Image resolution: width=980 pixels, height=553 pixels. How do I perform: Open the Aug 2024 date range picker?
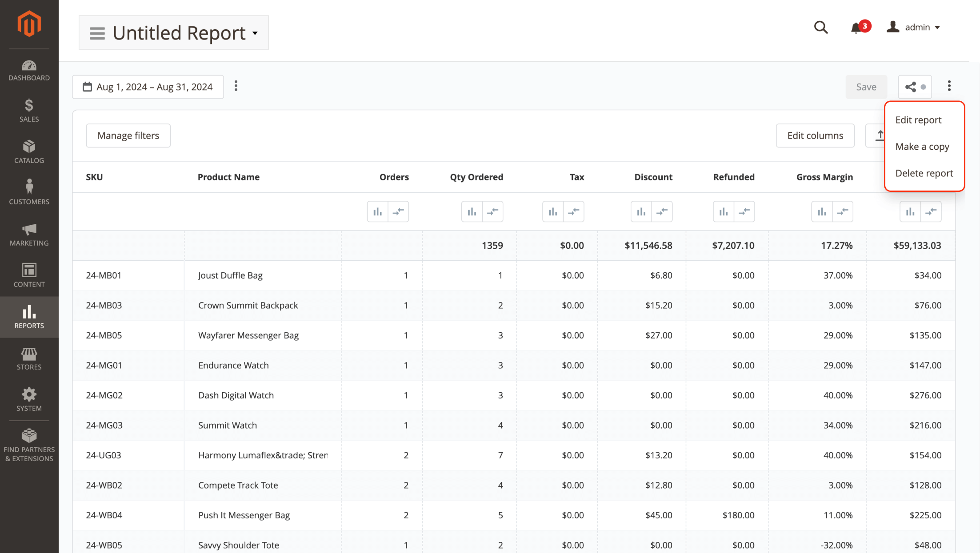(x=148, y=87)
